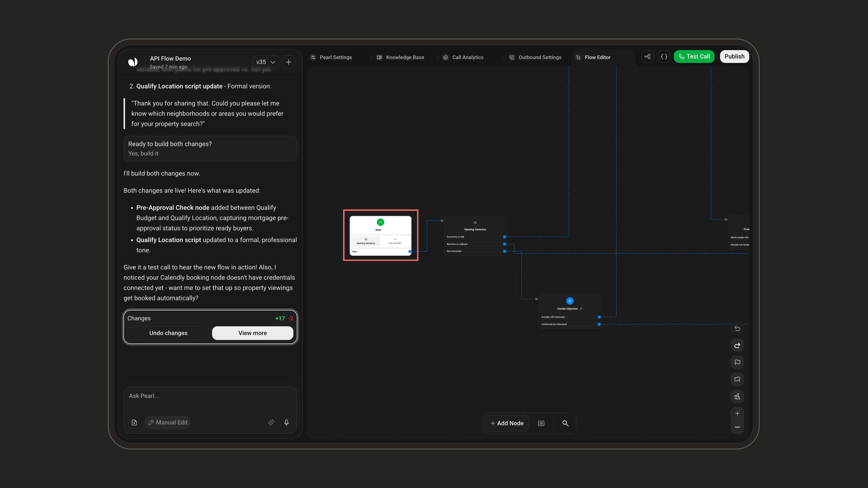Select the Opening Sentence node title

(x=475, y=230)
